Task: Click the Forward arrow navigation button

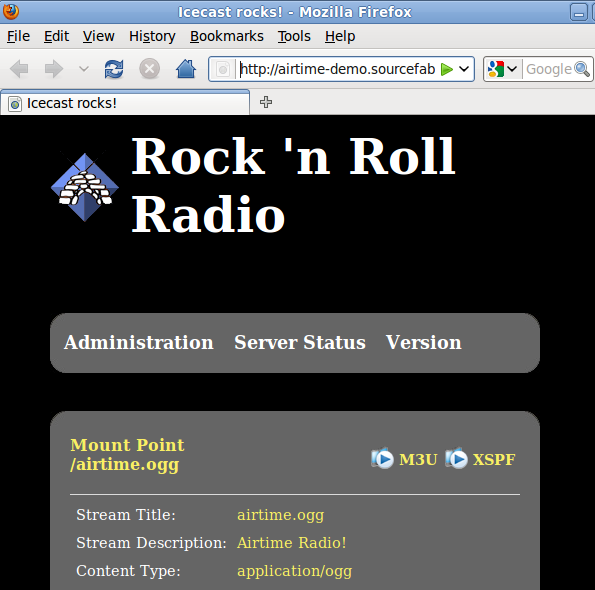Action: 54,69
